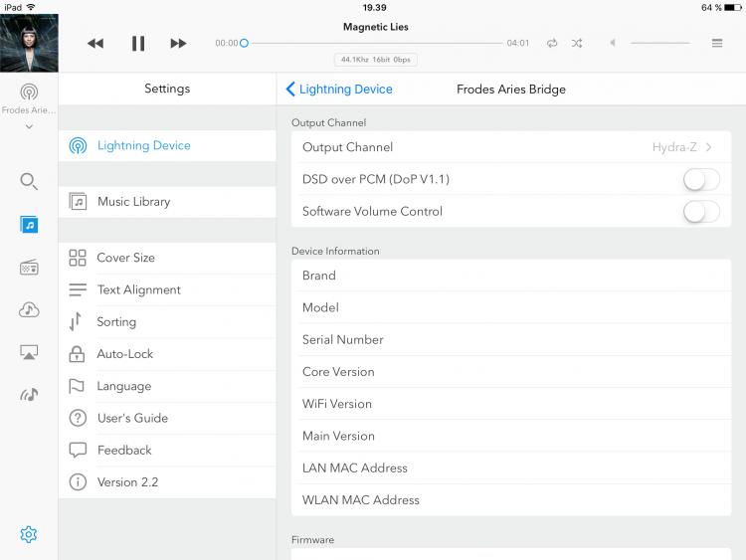The image size is (746, 560).
Task: Open Search from the sidebar
Action: click(29, 181)
